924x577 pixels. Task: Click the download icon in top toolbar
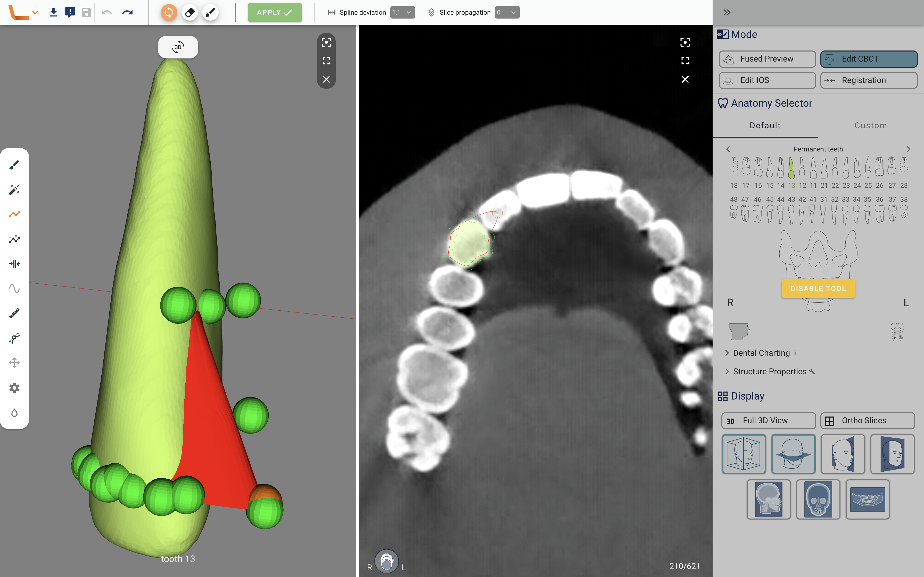(53, 13)
